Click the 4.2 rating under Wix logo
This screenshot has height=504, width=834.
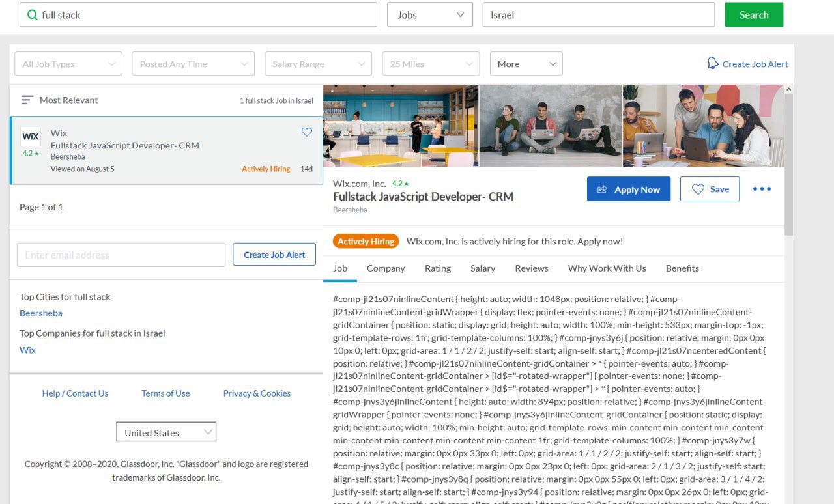tap(31, 154)
